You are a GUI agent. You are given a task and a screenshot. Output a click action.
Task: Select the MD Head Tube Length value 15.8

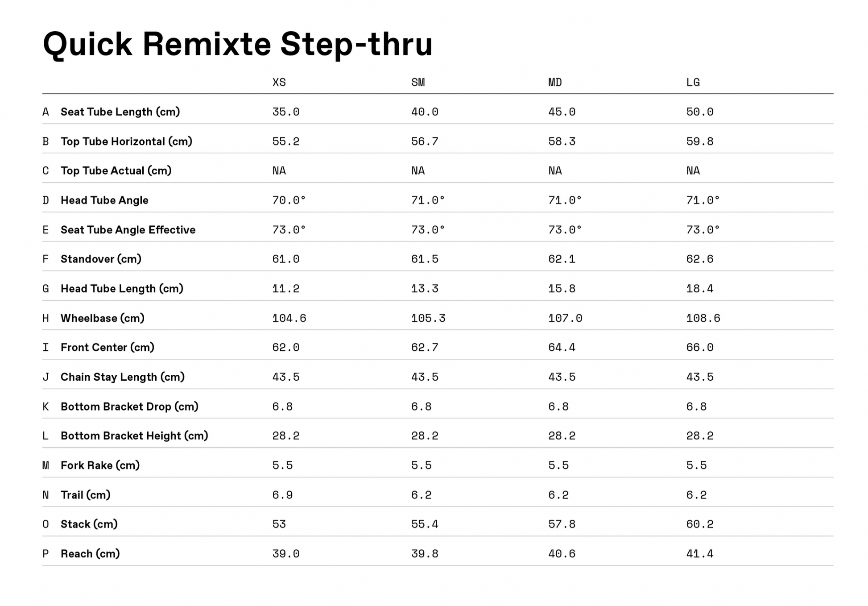click(562, 289)
